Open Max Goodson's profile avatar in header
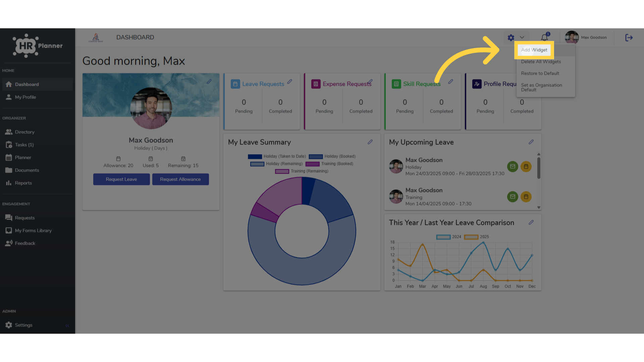The height and width of the screenshot is (362, 644). pos(572,38)
